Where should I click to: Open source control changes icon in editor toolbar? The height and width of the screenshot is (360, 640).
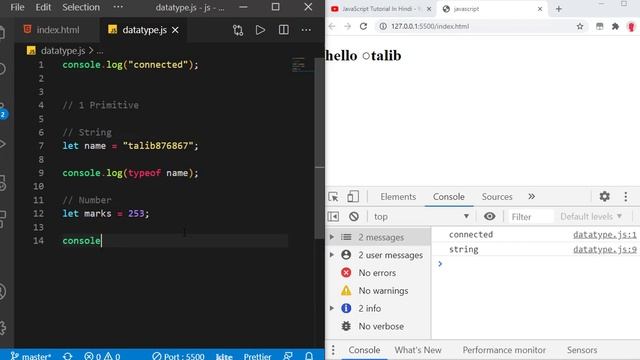[x=238, y=30]
